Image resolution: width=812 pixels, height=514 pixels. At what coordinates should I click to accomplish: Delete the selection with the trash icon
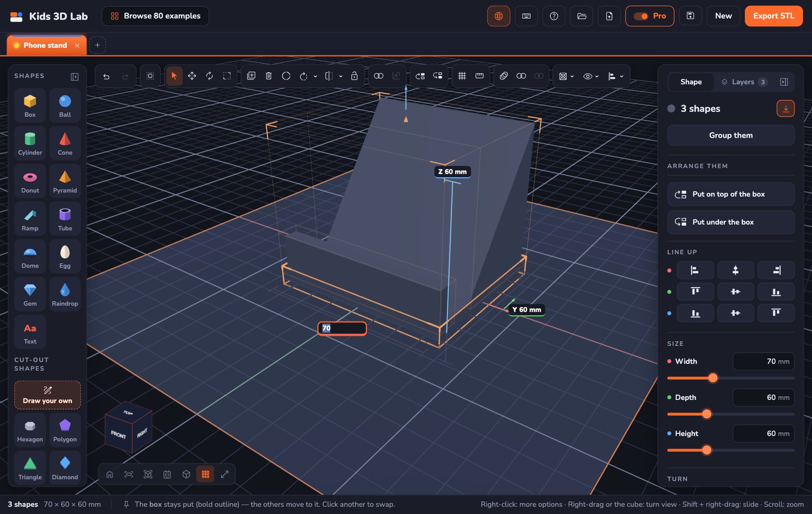coord(268,76)
